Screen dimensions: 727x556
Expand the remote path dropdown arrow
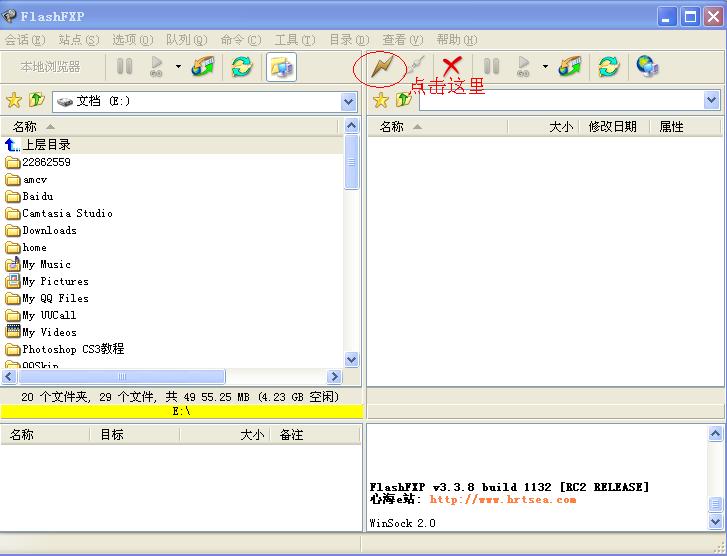click(712, 100)
